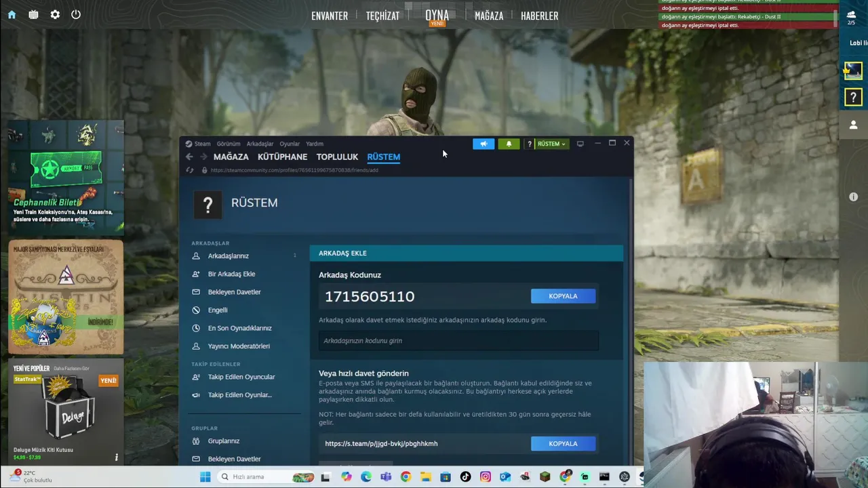Open Steam TOPLULUK section

[337, 157]
